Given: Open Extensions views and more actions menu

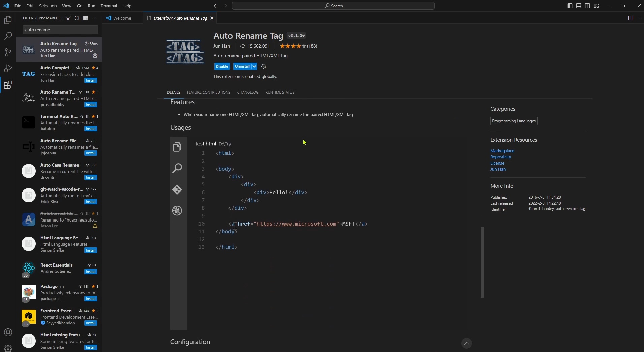Looking at the screenshot, I should click(x=94, y=18).
